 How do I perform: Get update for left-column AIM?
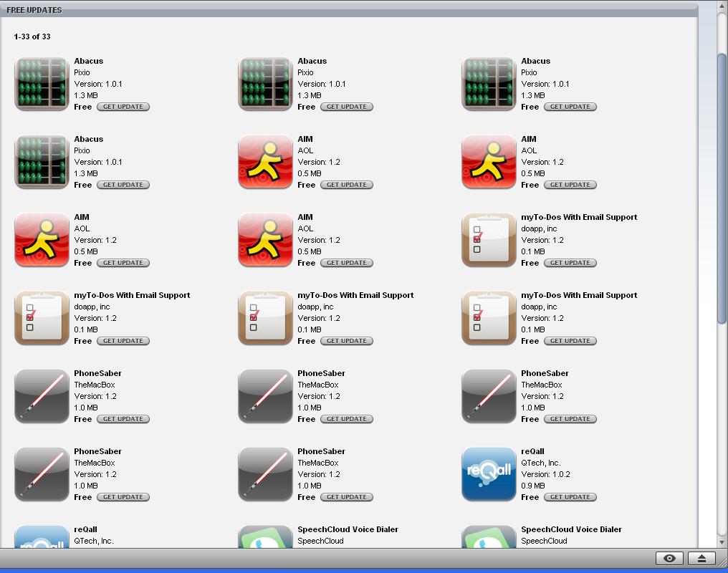coord(123,263)
